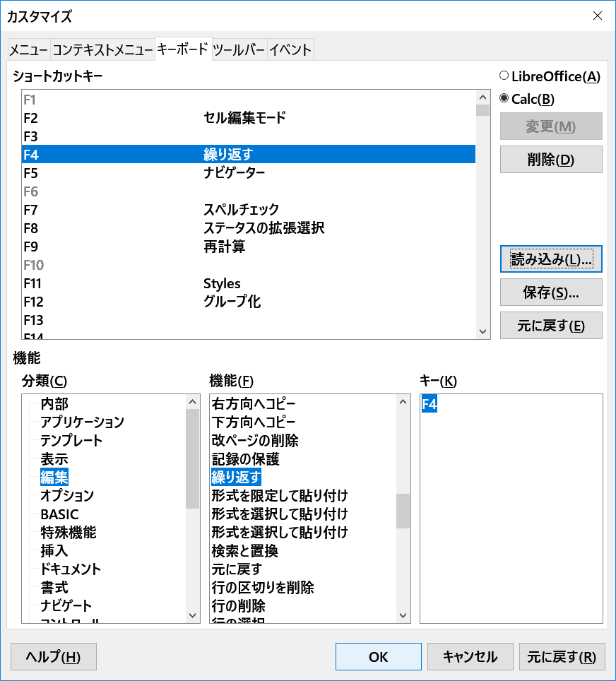Close the カスタマイズ dialog window
Image resolution: width=616 pixels, height=681 pixels.
point(597,16)
